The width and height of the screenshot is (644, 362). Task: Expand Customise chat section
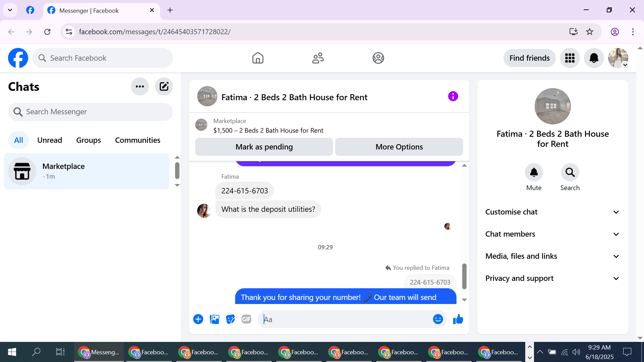552,212
